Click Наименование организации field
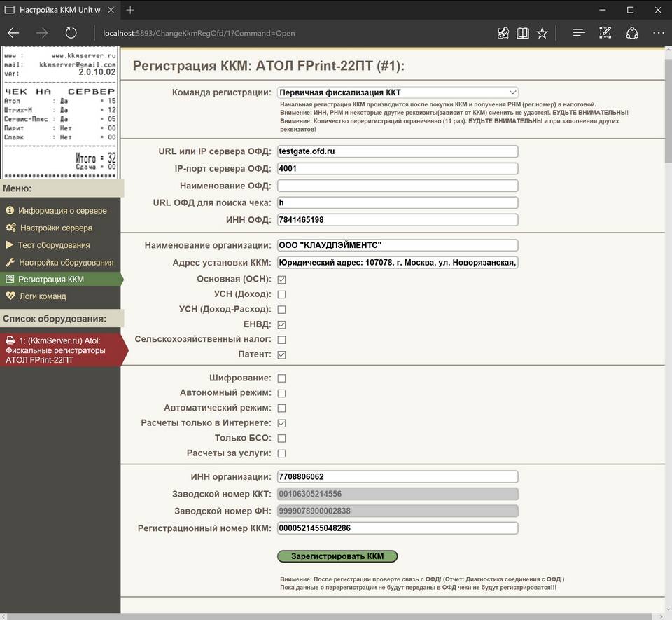The height and width of the screenshot is (620, 672). tap(398, 245)
